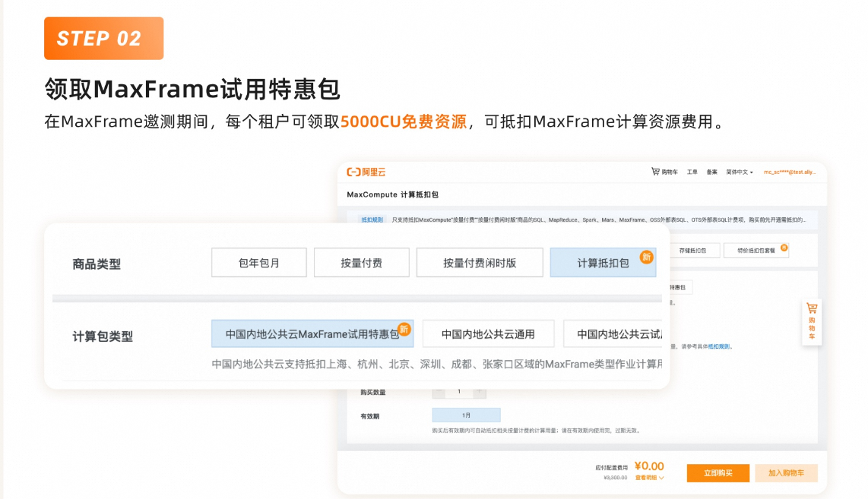
Task: Click the 加入购物车 button
Action: click(787, 472)
